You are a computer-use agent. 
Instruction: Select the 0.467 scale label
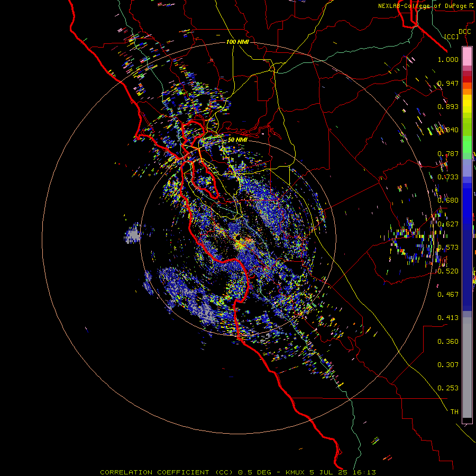[448, 294]
